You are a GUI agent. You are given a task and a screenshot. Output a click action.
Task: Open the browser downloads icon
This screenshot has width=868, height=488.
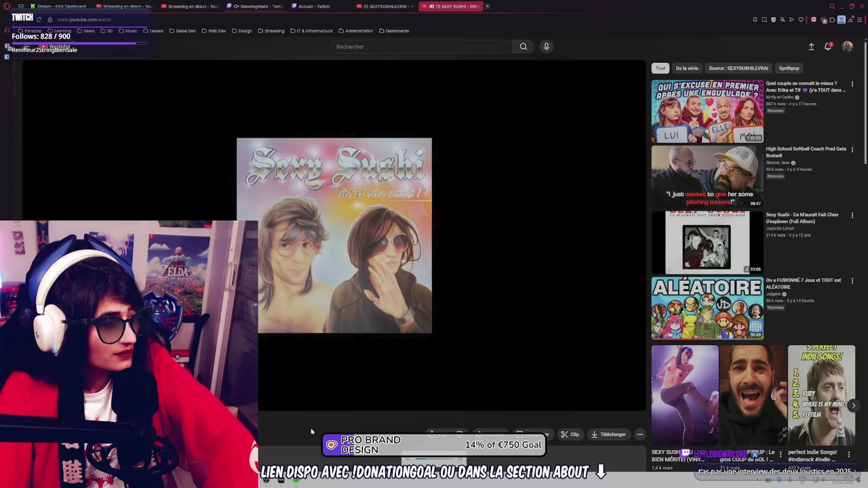850,20
